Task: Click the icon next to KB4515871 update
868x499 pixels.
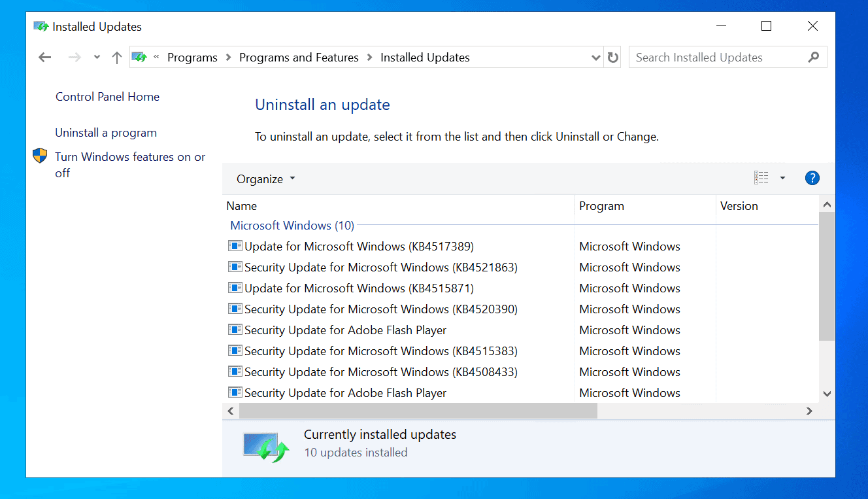Action: point(235,288)
